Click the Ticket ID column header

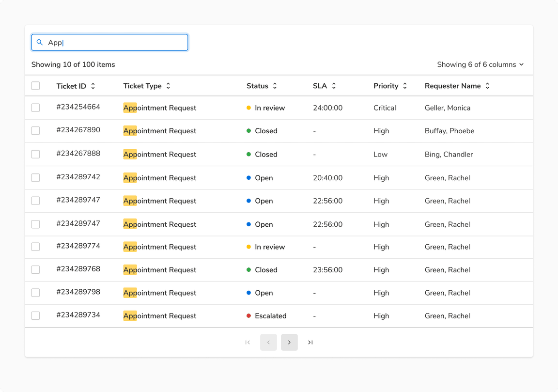71,86
